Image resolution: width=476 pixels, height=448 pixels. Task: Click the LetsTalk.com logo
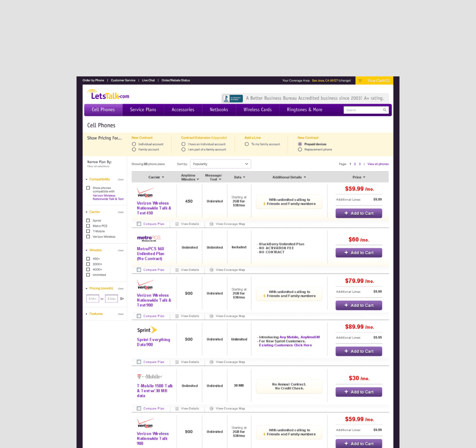(108, 95)
